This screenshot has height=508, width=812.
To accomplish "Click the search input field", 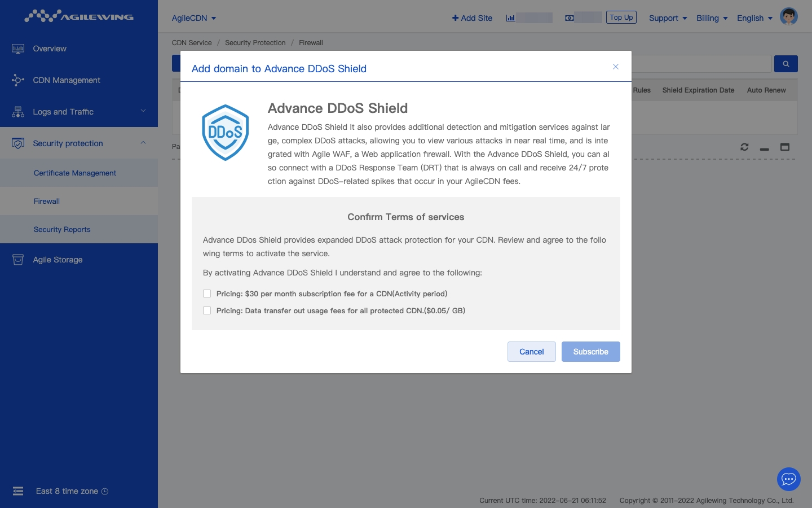I will coord(701,64).
